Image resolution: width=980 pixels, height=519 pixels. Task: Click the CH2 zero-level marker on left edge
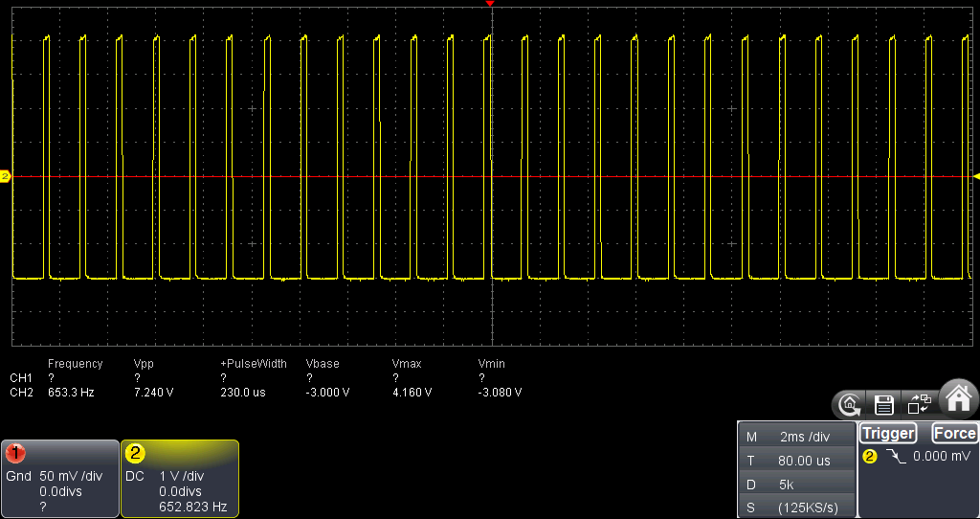[x=5, y=177]
